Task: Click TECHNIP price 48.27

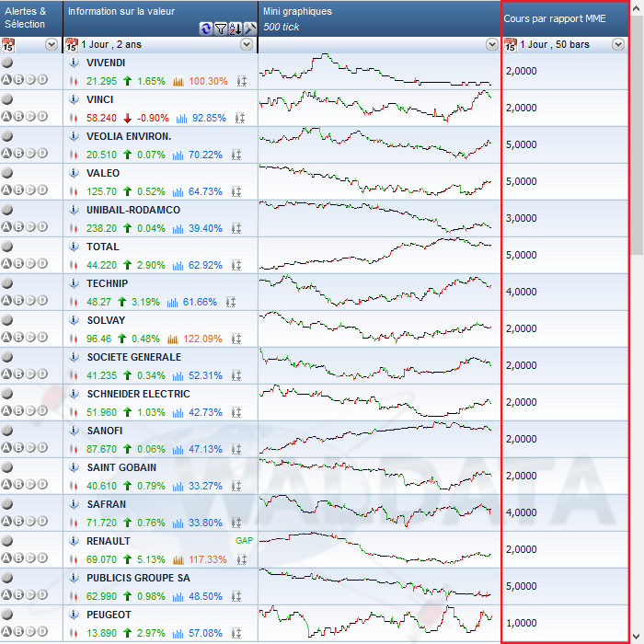Action: tap(98, 303)
